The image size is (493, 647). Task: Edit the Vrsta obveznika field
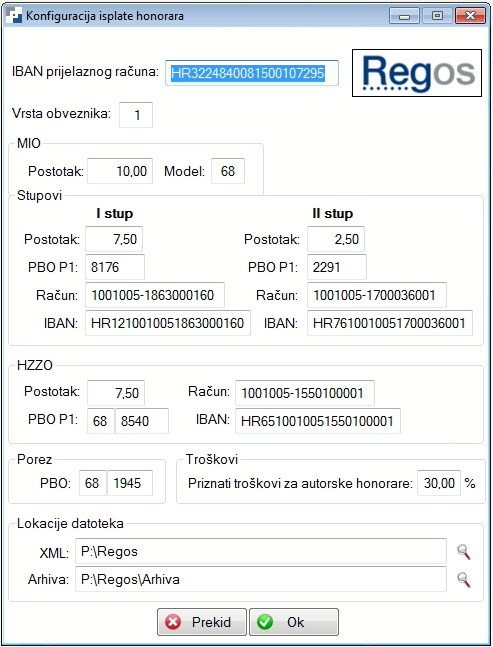(136, 115)
